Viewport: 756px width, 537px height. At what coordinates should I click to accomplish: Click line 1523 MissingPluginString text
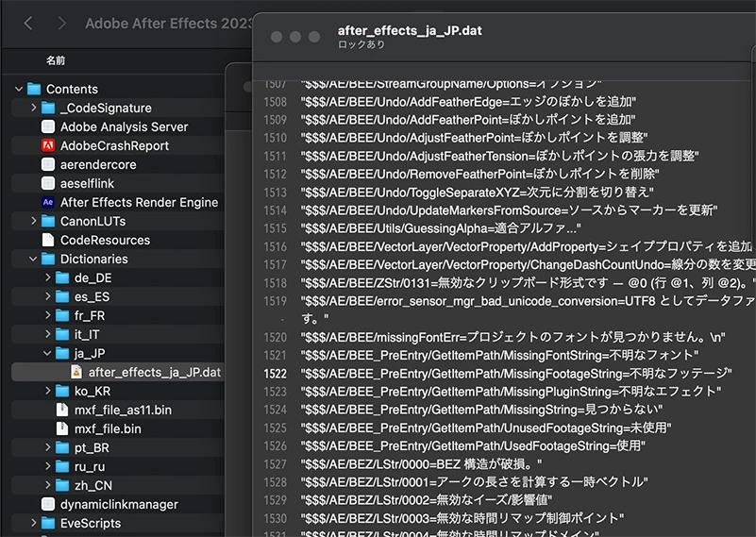[511, 391]
